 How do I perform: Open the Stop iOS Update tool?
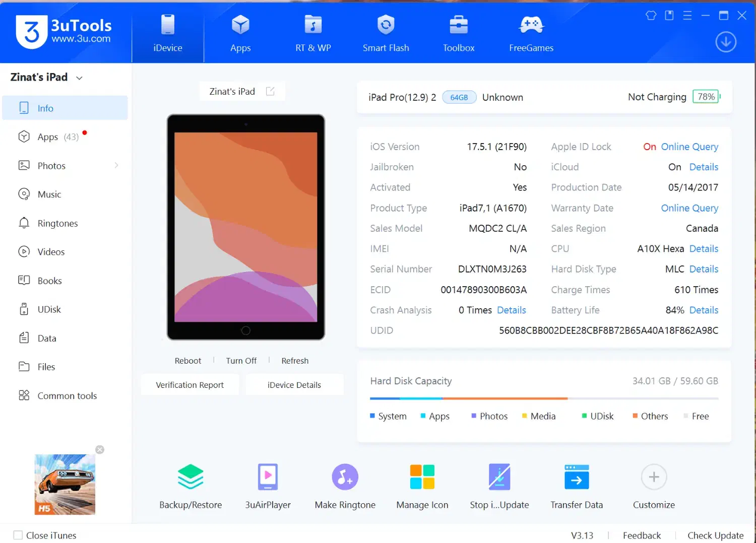(x=499, y=477)
